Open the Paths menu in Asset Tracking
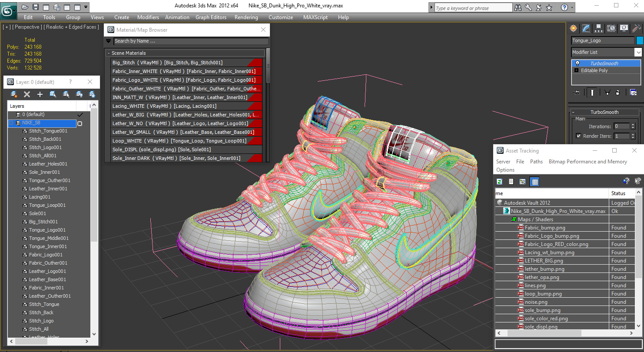644x352 pixels. coord(536,162)
